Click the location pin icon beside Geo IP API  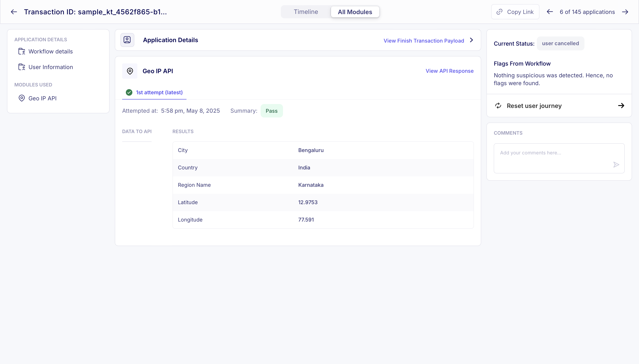click(130, 71)
